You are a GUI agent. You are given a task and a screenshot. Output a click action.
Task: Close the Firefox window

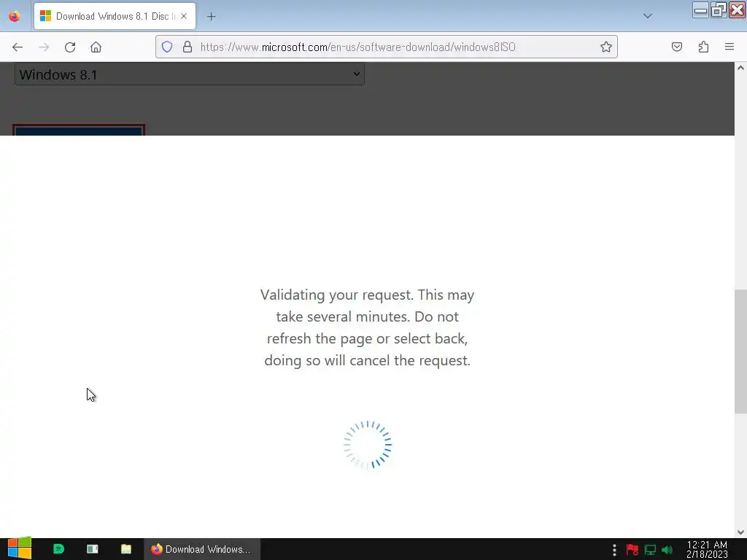737,10
